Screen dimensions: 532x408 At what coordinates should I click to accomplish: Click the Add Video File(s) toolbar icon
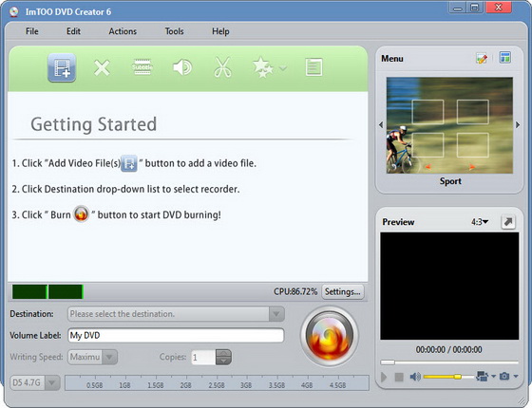62,67
